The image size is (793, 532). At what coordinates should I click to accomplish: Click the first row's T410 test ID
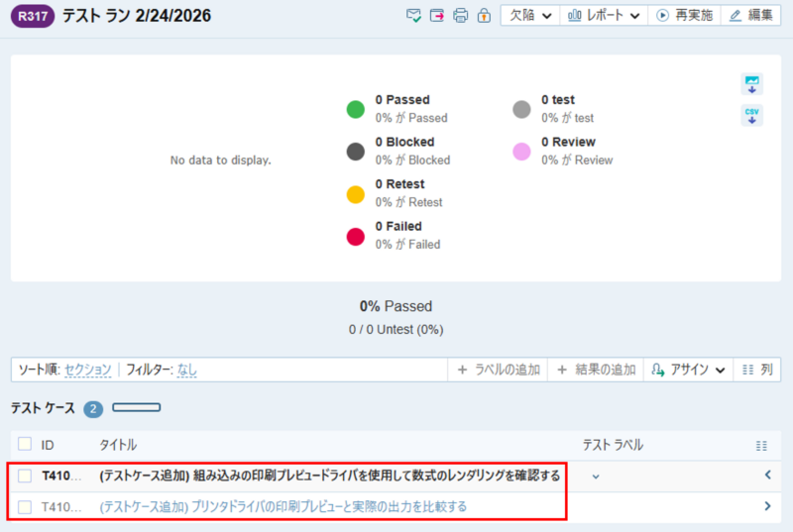click(61, 476)
